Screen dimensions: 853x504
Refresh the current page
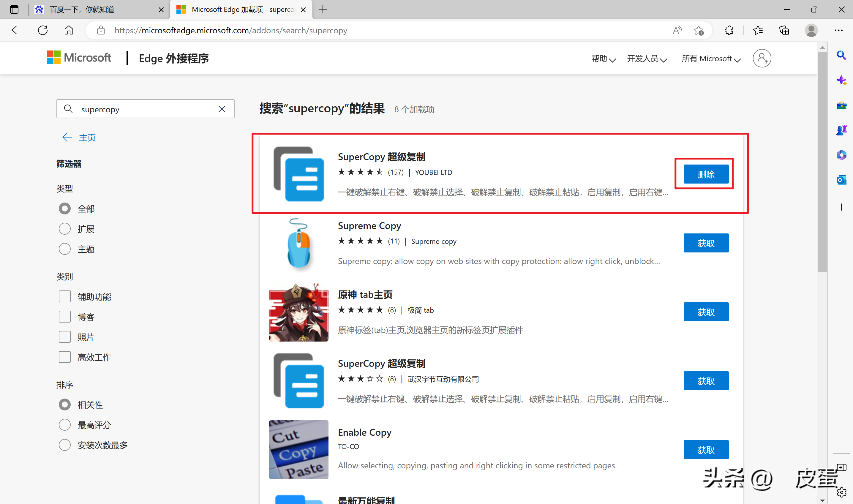click(x=43, y=30)
